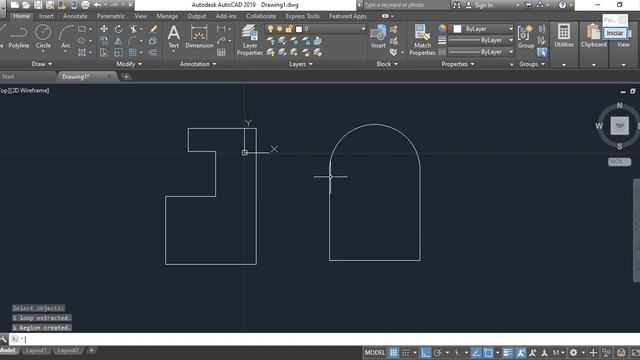
Task: Switch to the Output ribbon tab
Action: [196, 16]
